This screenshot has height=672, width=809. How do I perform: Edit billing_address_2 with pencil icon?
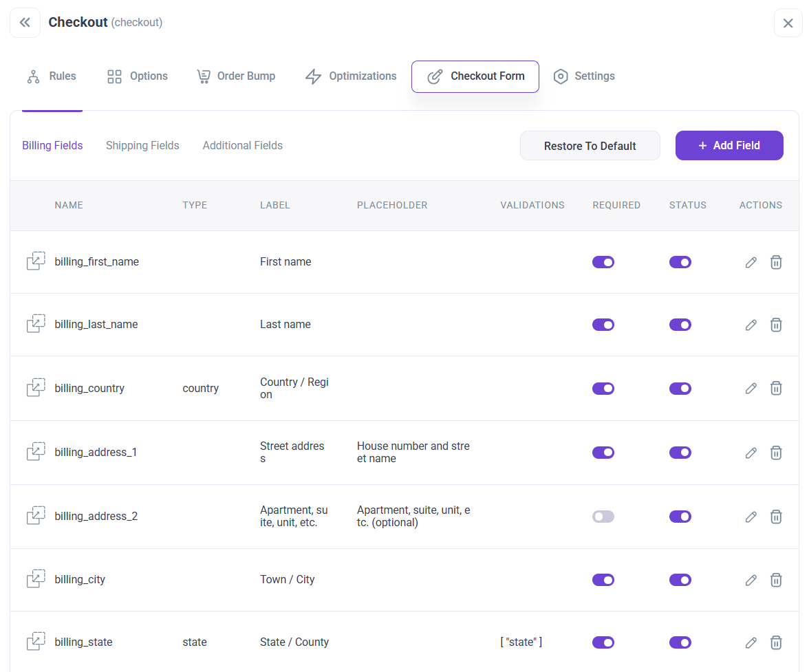[751, 517]
